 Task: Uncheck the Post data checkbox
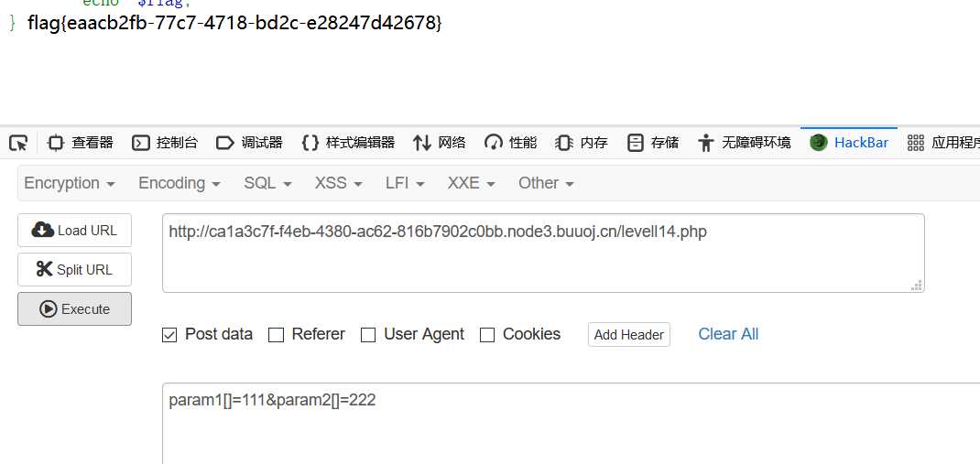(x=169, y=335)
